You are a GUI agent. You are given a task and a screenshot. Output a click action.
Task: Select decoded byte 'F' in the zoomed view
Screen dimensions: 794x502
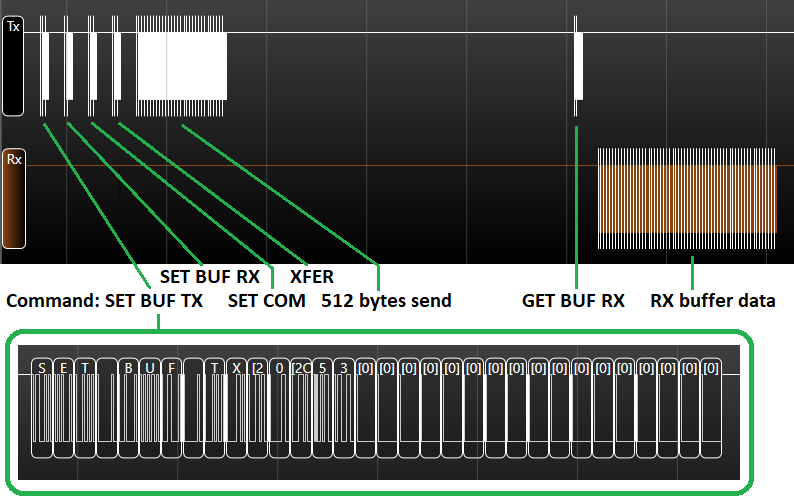171,368
